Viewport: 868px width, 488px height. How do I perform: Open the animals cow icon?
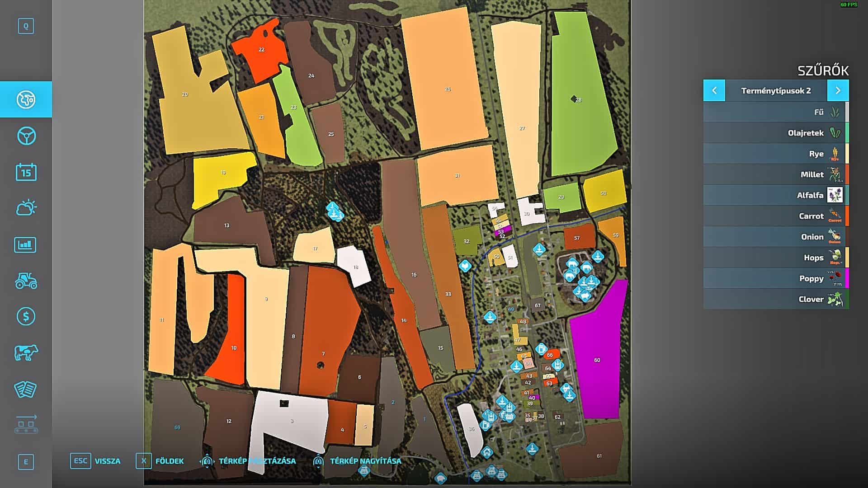point(26,353)
